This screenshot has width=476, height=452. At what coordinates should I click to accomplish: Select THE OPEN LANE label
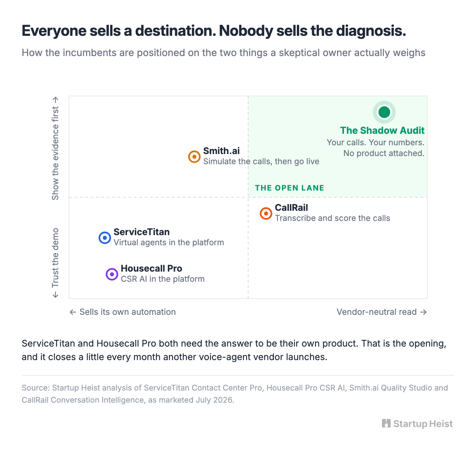coord(290,188)
